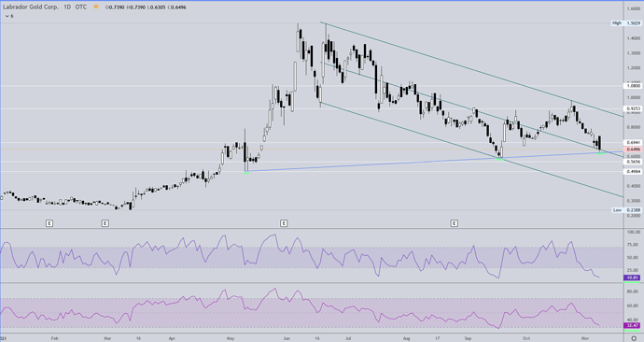This screenshot has width=644, height=342.
Task: Open chart settings gear icon
Action: (x=634, y=338)
